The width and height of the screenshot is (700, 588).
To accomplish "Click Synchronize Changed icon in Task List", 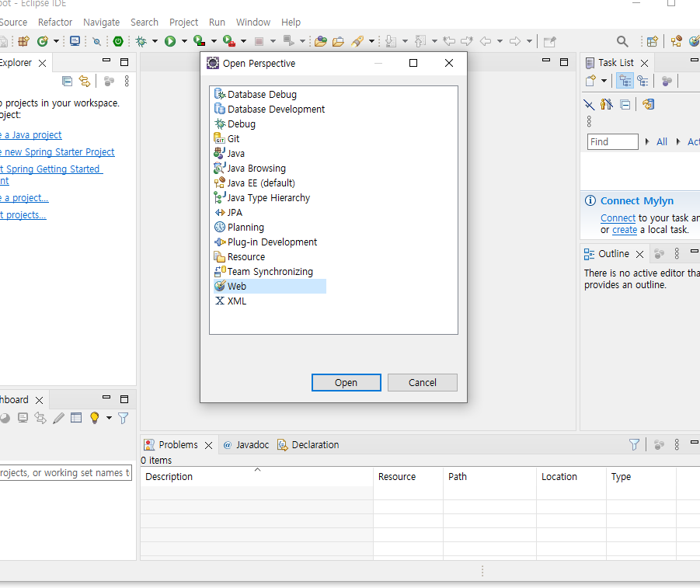I will click(x=648, y=105).
